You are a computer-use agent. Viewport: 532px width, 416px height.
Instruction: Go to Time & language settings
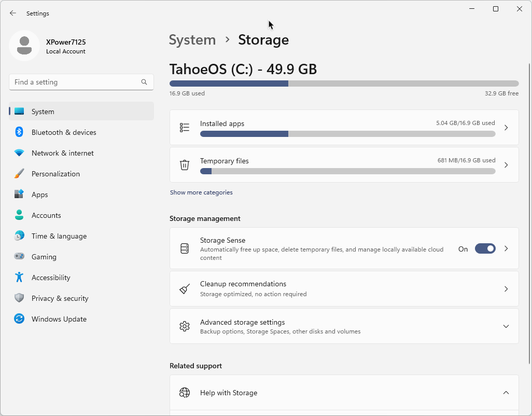pos(59,236)
